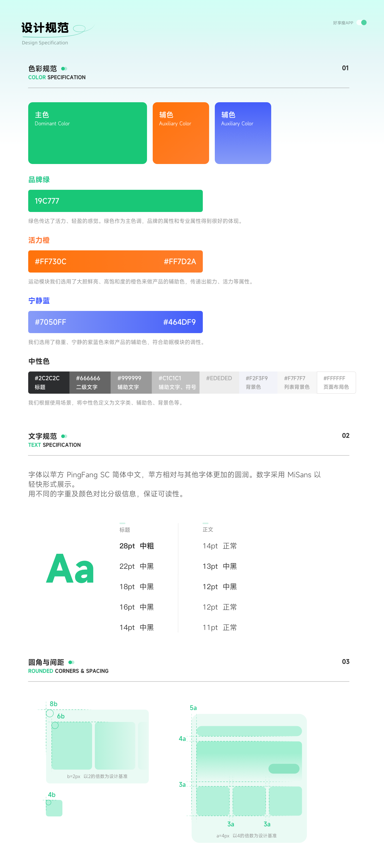Click the 19C777 brand green bar
The image size is (384, 868).
(x=115, y=201)
